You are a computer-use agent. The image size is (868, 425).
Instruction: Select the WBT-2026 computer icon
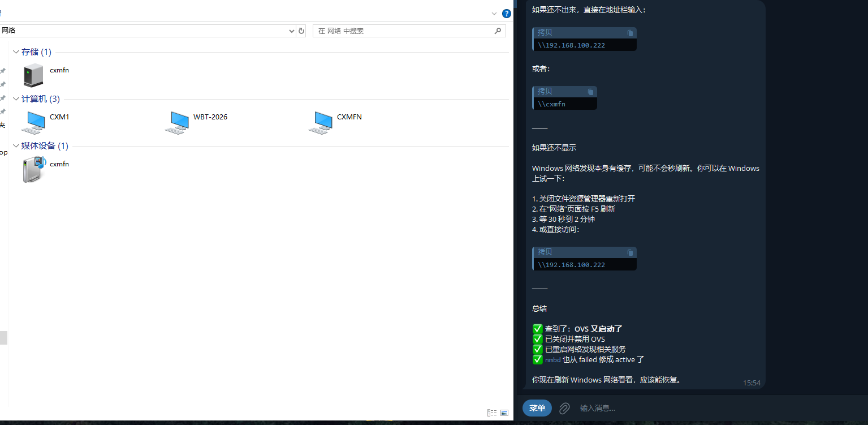(177, 122)
